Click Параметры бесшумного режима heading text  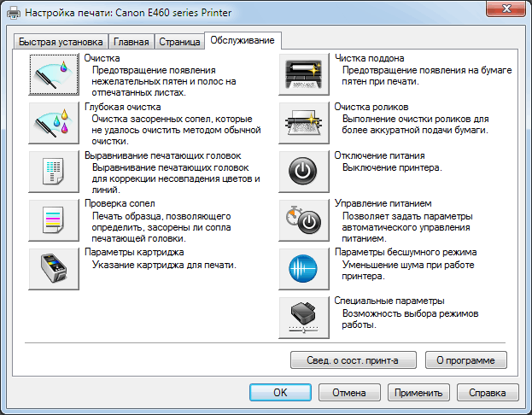(x=406, y=252)
